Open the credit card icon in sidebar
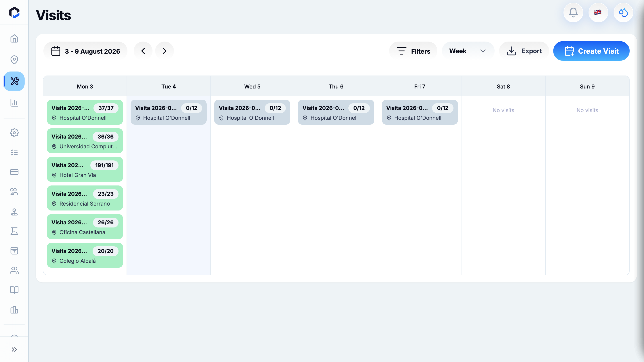The width and height of the screenshot is (644, 362). tap(14, 172)
